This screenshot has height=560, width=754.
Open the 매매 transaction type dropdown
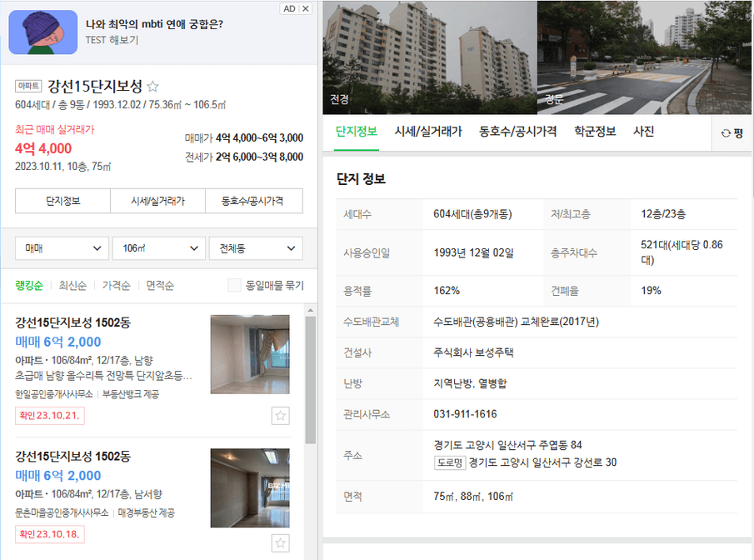click(x=62, y=248)
